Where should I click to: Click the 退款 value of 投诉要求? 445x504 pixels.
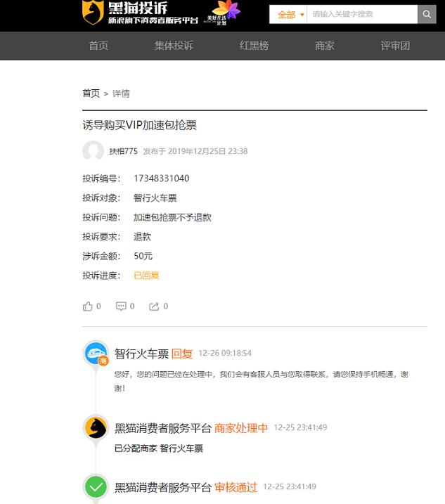click(x=143, y=237)
